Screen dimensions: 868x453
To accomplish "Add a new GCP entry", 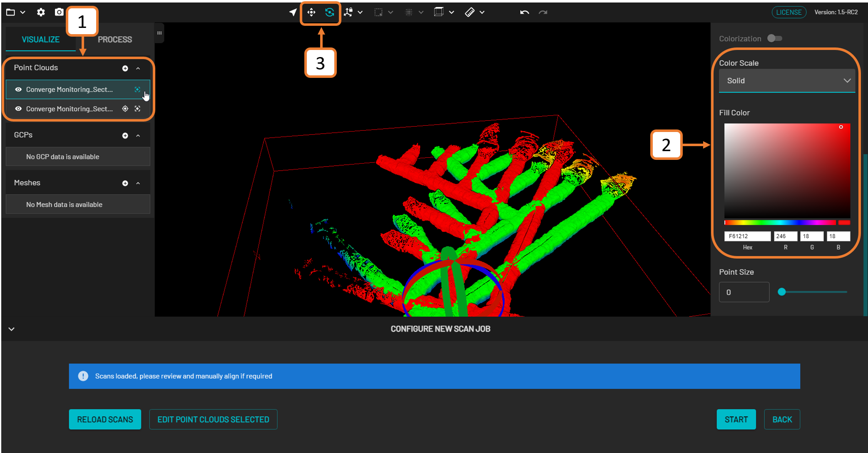I will coord(125,136).
